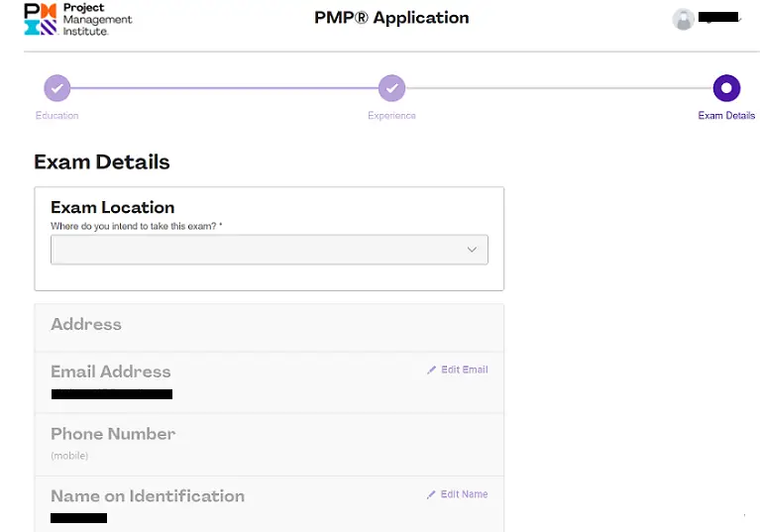This screenshot has width=760, height=532.
Task: Go to the Education step circle
Action: coord(57,88)
